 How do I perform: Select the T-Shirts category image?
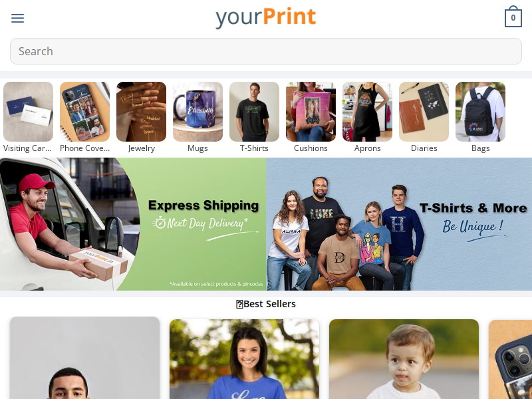[x=255, y=112]
